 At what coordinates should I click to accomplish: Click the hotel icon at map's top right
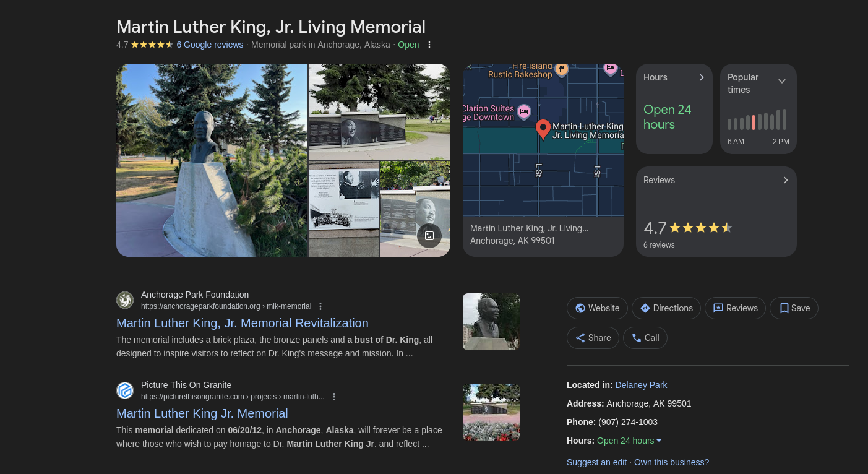click(x=611, y=68)
